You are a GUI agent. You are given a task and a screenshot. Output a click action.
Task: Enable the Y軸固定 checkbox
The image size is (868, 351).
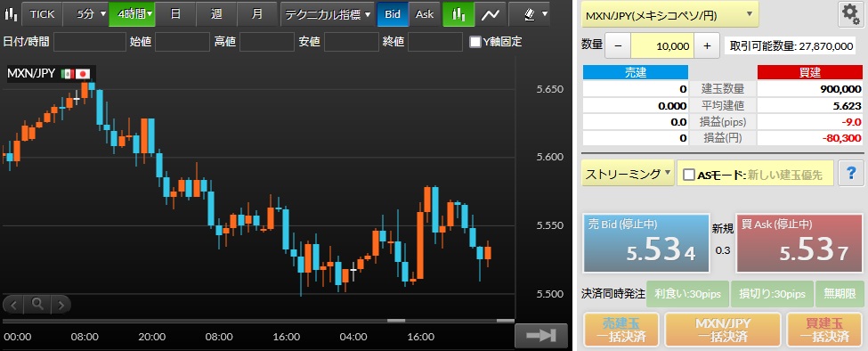pyautogui.click(x=475, y=42)
